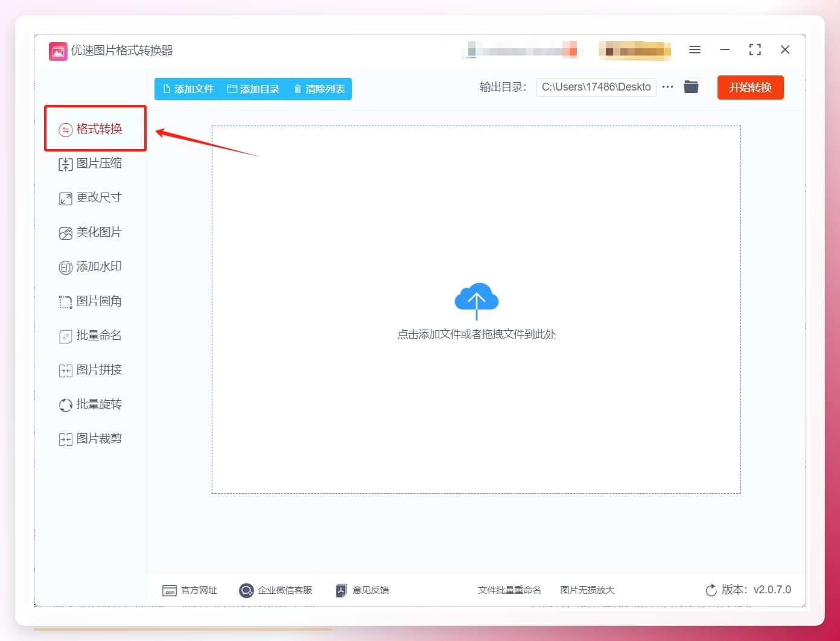Minimize the converter window

coord(725,49)
